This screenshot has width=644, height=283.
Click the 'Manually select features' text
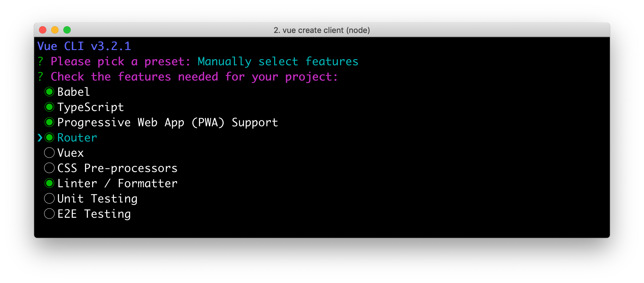(x=278, y=62)
